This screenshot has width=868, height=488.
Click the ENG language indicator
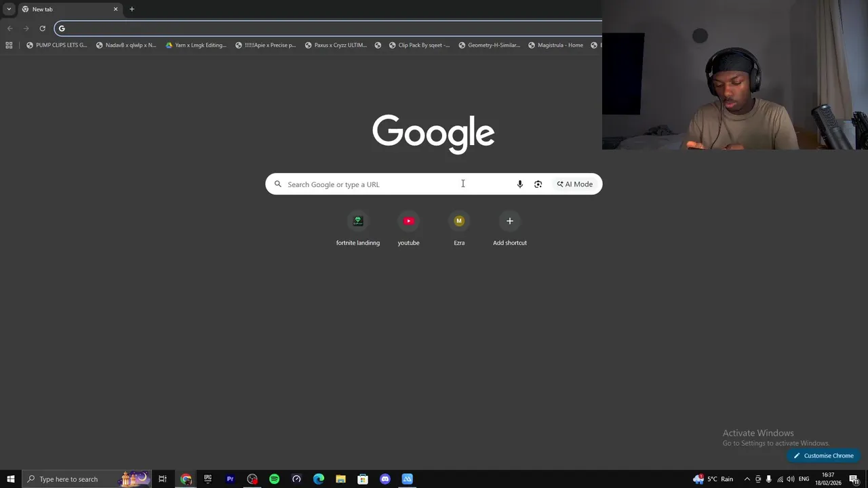[804, 479]
